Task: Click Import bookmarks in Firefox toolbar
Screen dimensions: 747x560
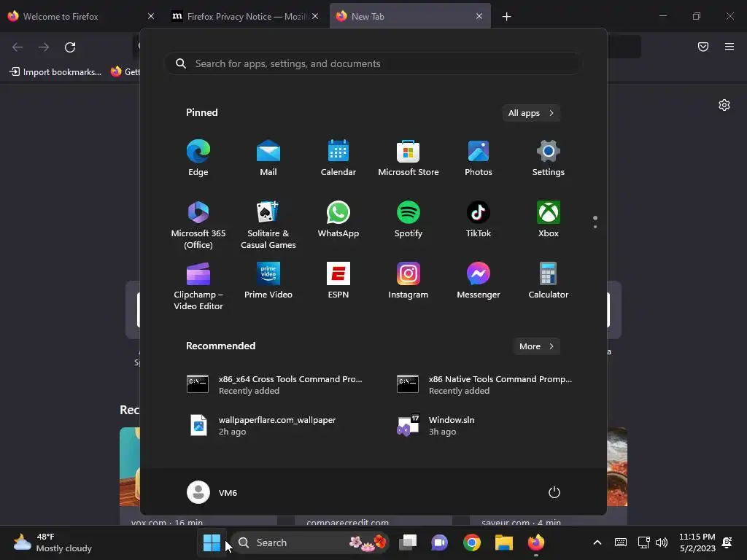Action: tap(55, 72)
